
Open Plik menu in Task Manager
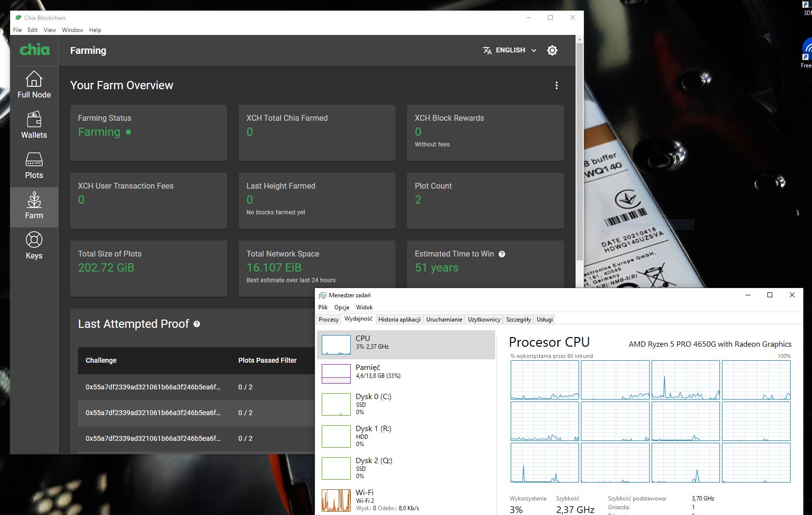pyautogui.click(x=323, y=307)
